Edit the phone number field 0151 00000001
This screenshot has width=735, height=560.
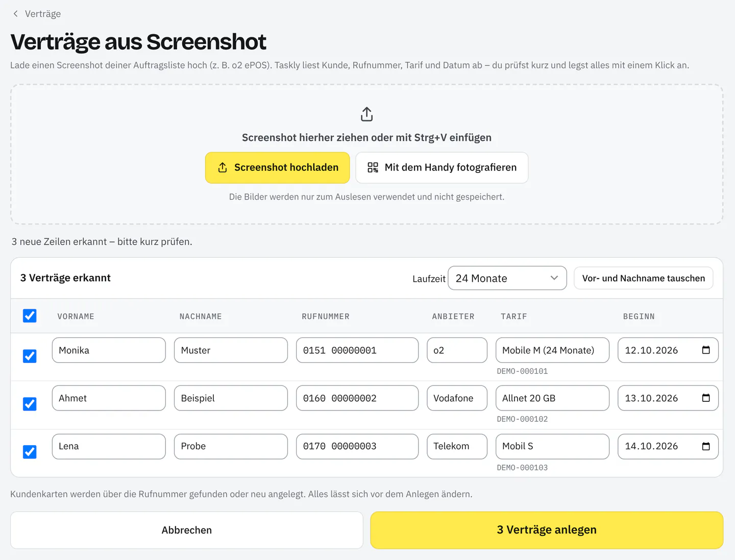pos(357,350)
